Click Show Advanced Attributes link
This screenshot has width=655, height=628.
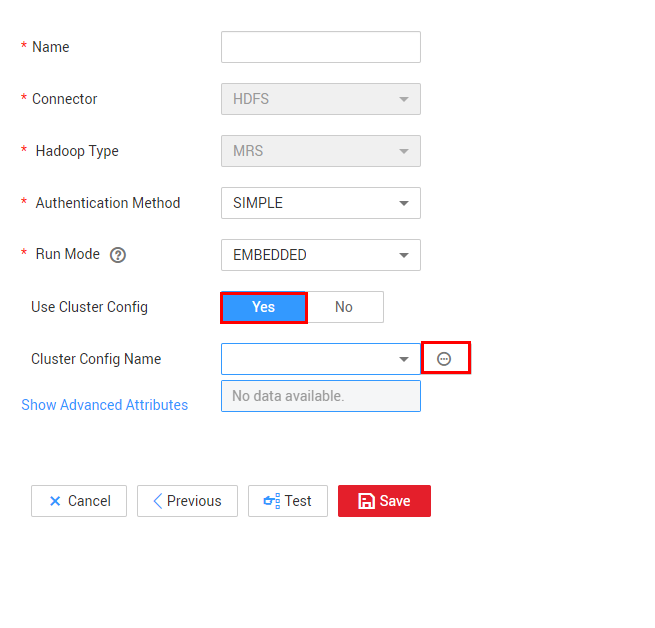(x=104, y=405)
